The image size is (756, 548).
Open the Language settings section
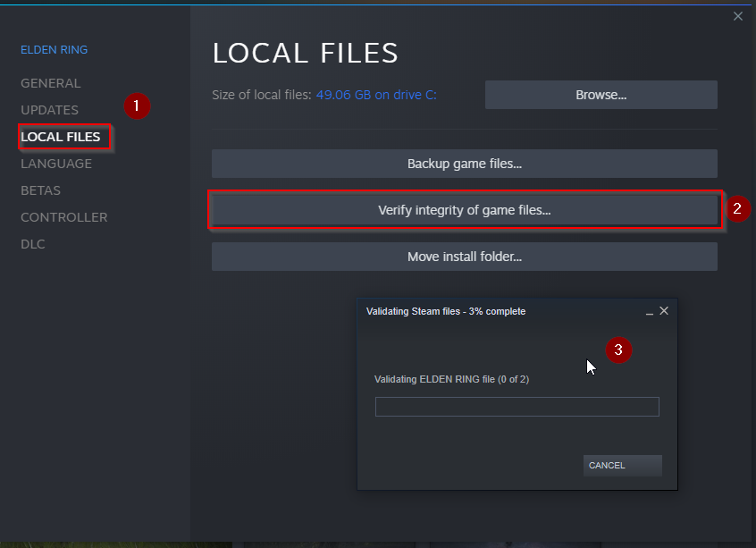[56, 164]
